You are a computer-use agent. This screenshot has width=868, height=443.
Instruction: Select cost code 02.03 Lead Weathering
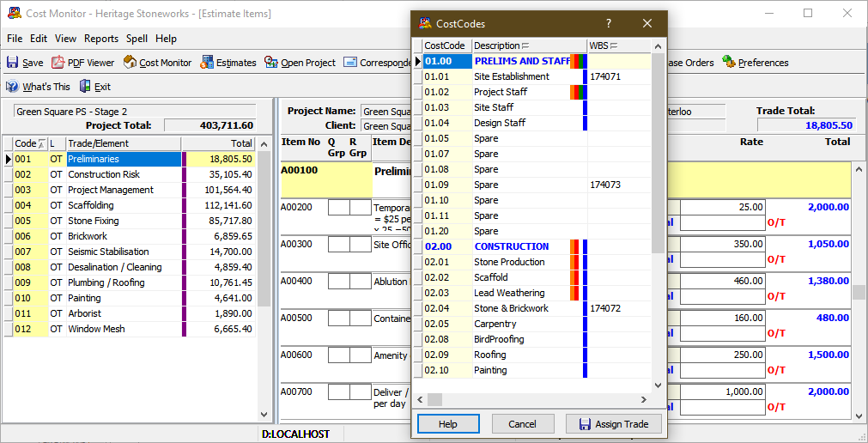pyautogui.click(x=532, y=293)
